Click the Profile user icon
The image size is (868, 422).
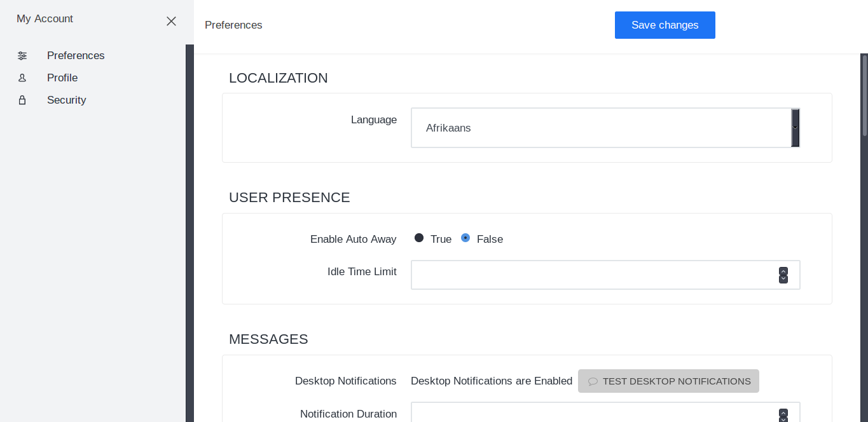(22, 78)
